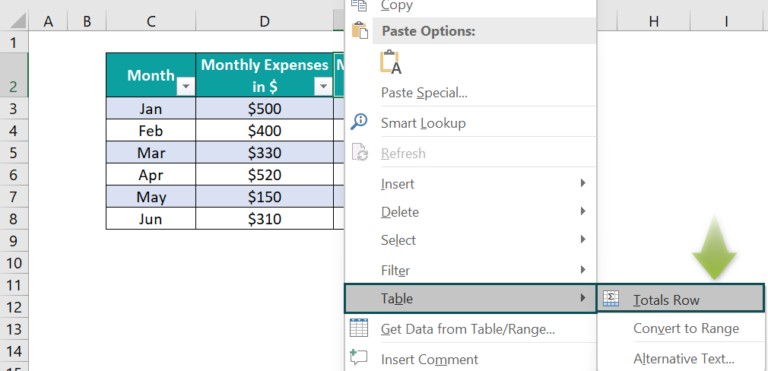
Task: Open the Delete menu entry
Action: click(x=470, y=212)
